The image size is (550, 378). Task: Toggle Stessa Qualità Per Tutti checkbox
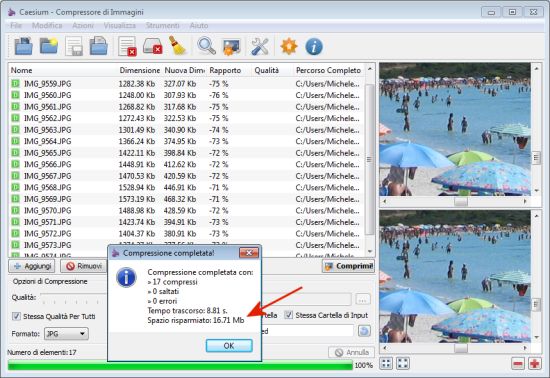(x=16, y=316)
